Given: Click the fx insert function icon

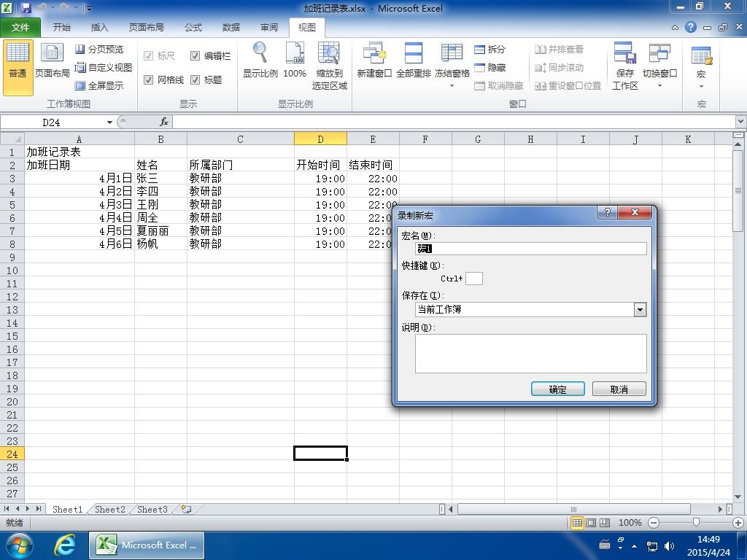Looking at the screenshot, I should pyautogui.click(x=164, y=122).
